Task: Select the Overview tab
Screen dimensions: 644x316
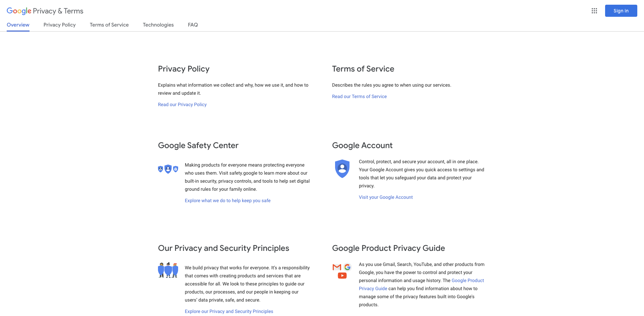Action: click(18, 25)
